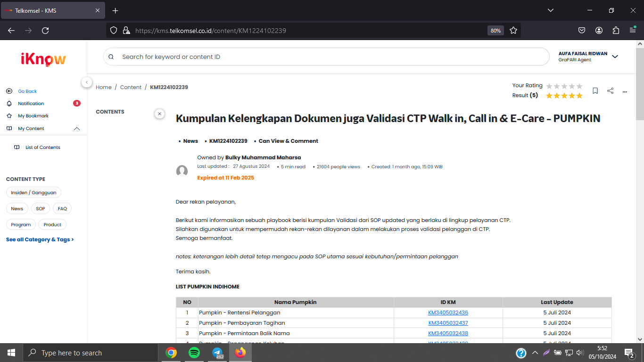Close the CONTENTS panel with X button
644x362 pixels.
pyautogui.click(x=159, y=114)
